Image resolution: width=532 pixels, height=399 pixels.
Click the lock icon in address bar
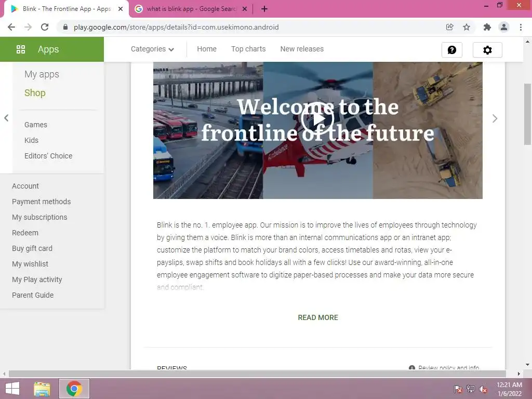pyautogui.click(x=65, y=27)
